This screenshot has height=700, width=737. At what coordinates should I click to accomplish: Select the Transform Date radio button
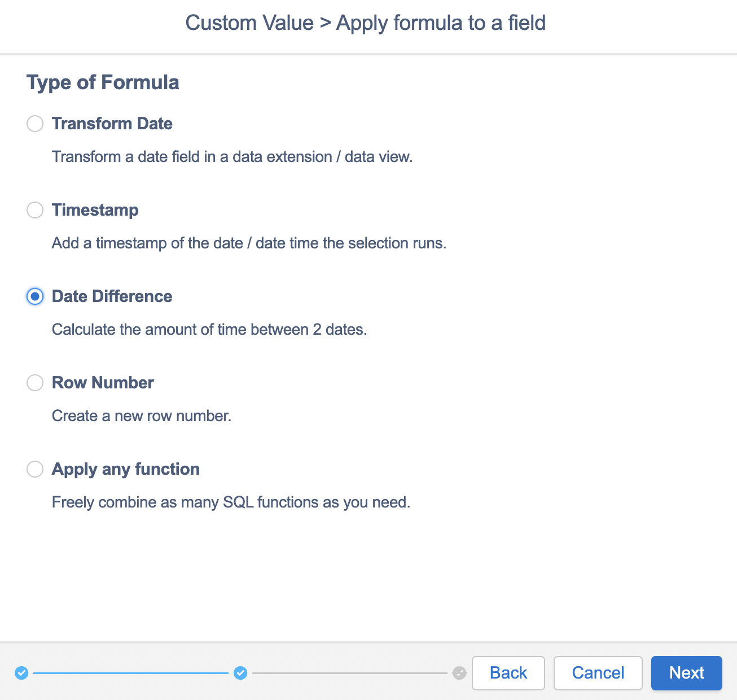35,124
